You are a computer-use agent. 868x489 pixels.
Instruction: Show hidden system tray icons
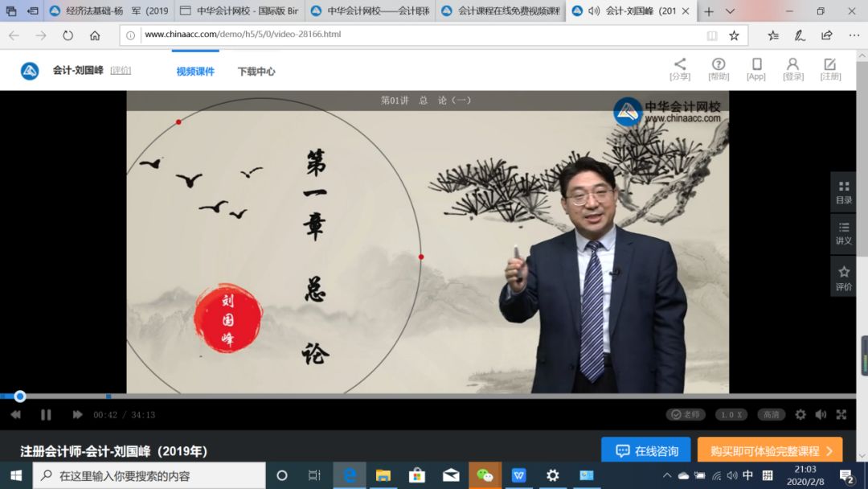(x=667, y=475)
